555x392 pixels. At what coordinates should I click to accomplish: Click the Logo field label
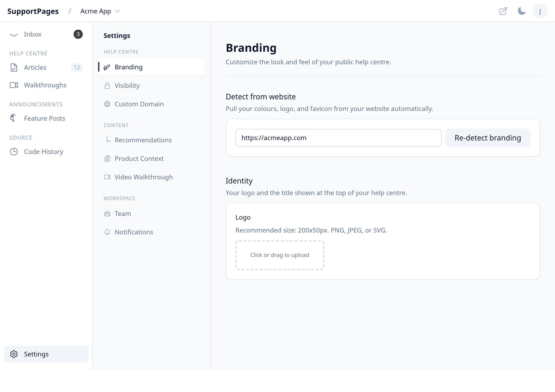[243, 217]
